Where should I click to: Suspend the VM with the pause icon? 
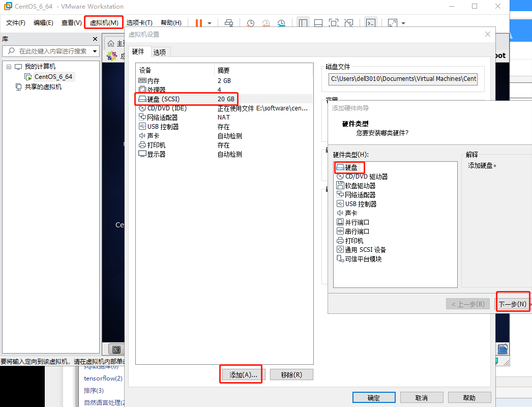coord(199,23)
